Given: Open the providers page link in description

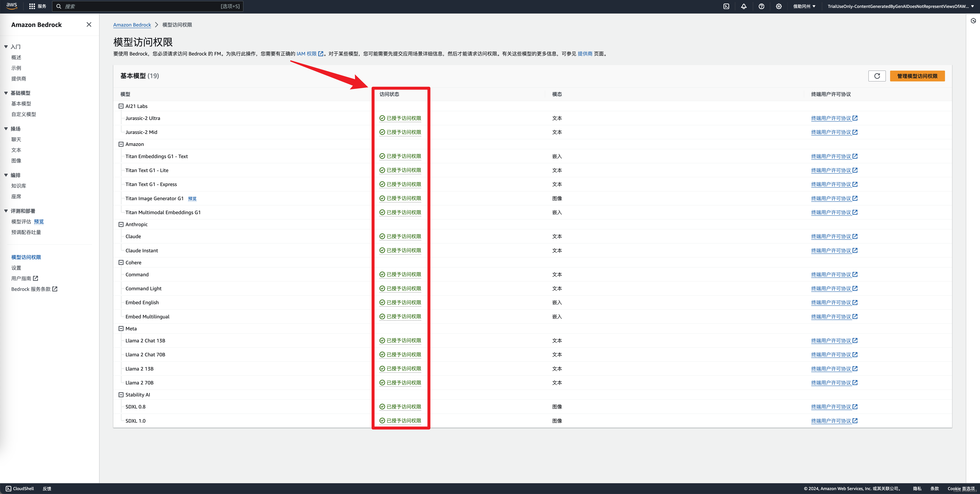Looking at the screenshot, I should tap(585, 54).
